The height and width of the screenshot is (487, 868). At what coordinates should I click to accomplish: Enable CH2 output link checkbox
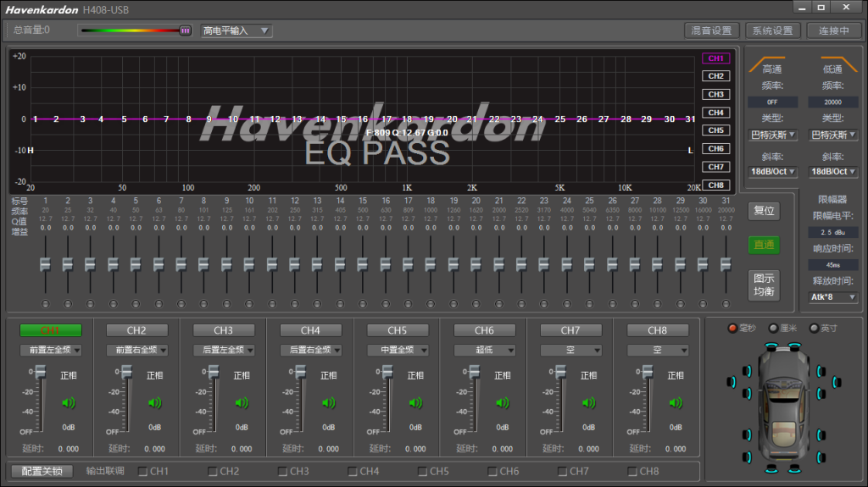tap(213, 472)
